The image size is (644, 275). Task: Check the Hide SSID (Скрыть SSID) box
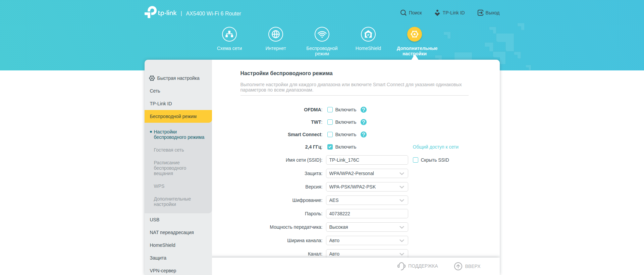pos(416,160)
